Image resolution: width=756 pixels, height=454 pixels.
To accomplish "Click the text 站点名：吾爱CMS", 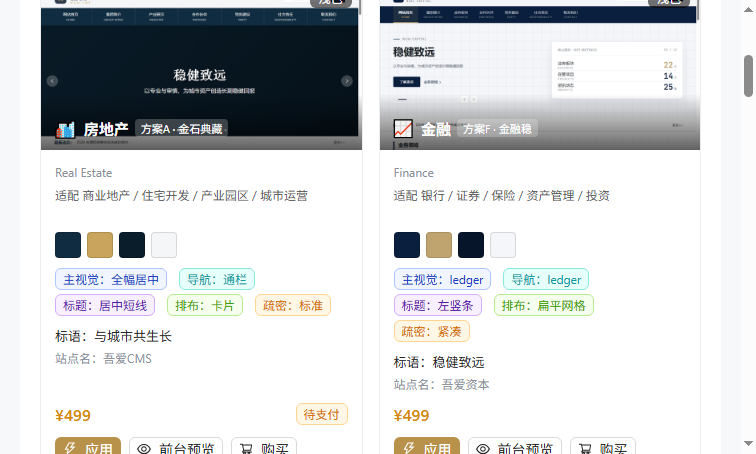I will point(103,359).
